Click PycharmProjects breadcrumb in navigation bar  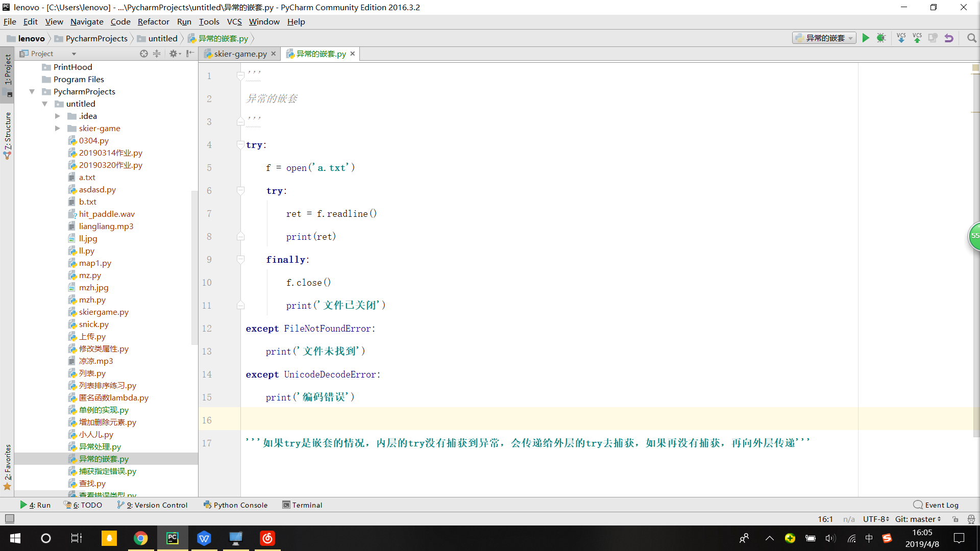(x=96, y=38)
